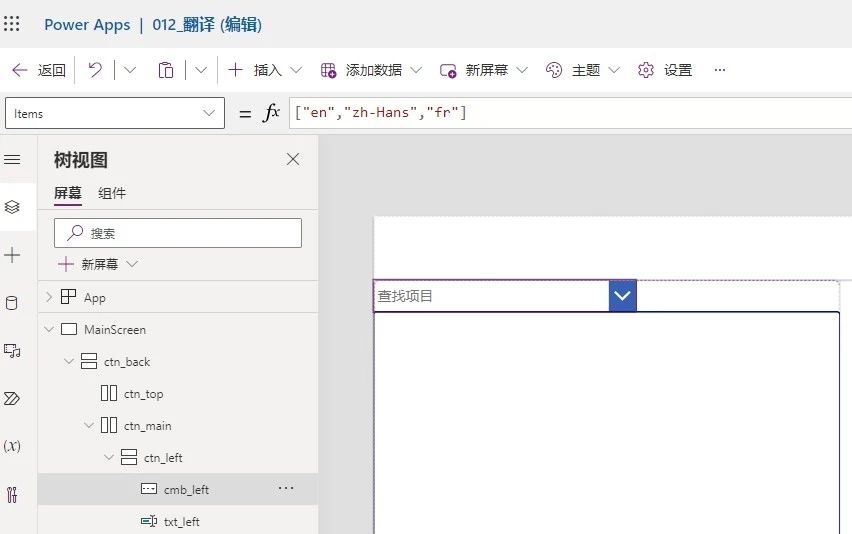The height and width of the screenshot is (534, 852).
Task: Open the Variables (x) icon in sidebar
Action: 12,446
